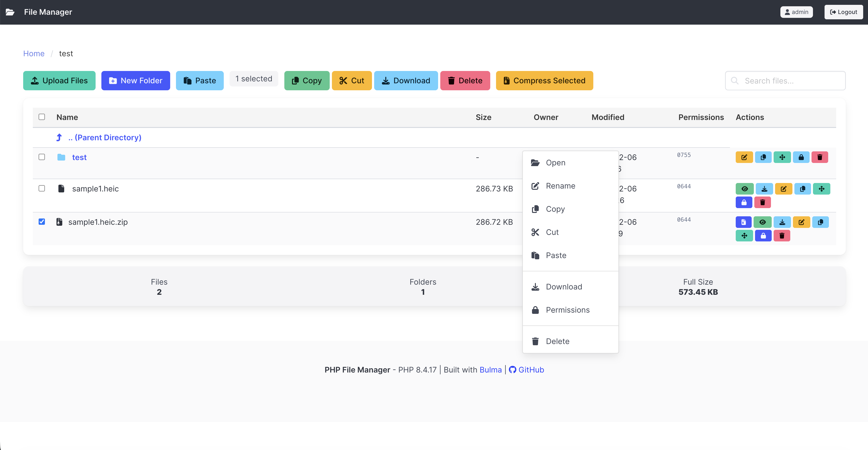Check the sample1.heic file checkbox
The height and width of the screenshot is (450, 868).
pos(42,188)
